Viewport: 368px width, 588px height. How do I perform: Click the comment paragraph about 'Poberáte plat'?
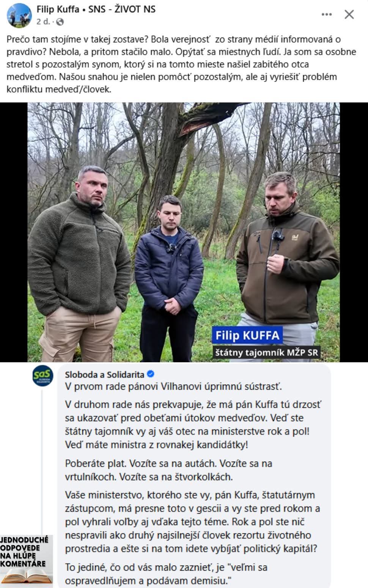(x=168, y=470)
